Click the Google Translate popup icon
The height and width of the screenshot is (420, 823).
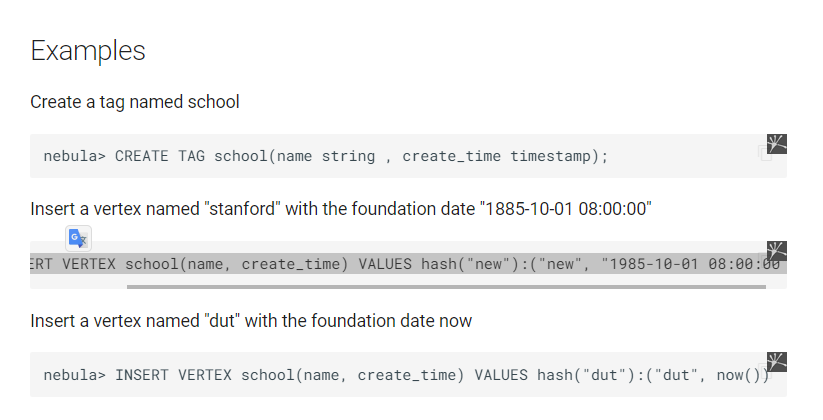[78, 237]
